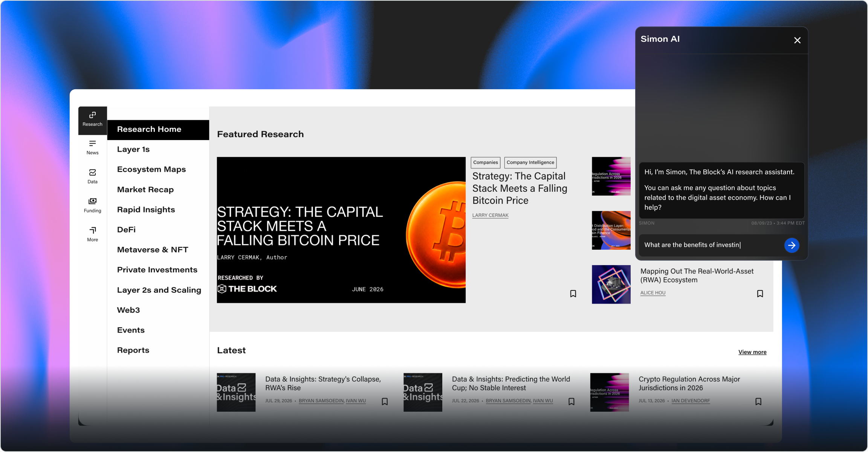Open Market Recap category
Screen dimensions: 868x452
[x=145, y=190]
